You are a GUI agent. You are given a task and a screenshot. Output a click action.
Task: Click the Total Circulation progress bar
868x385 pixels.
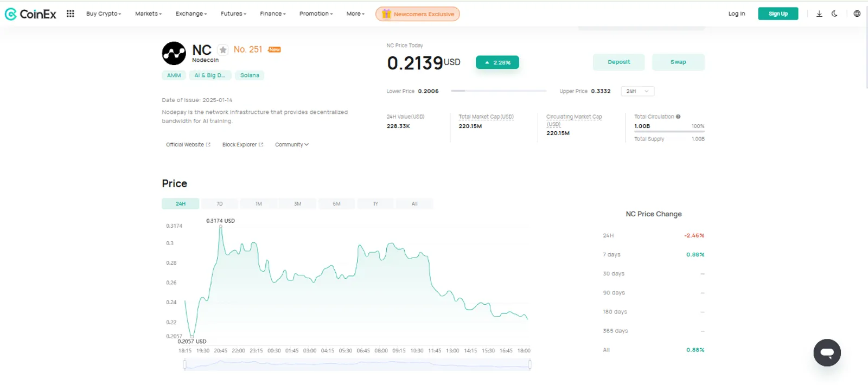coord(669,132)
